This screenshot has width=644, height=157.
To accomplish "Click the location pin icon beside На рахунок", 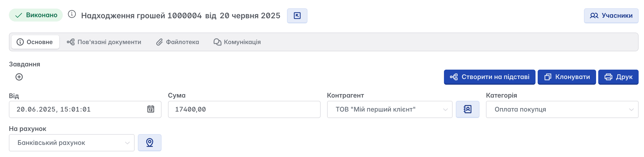I will (x=150, y=142).
